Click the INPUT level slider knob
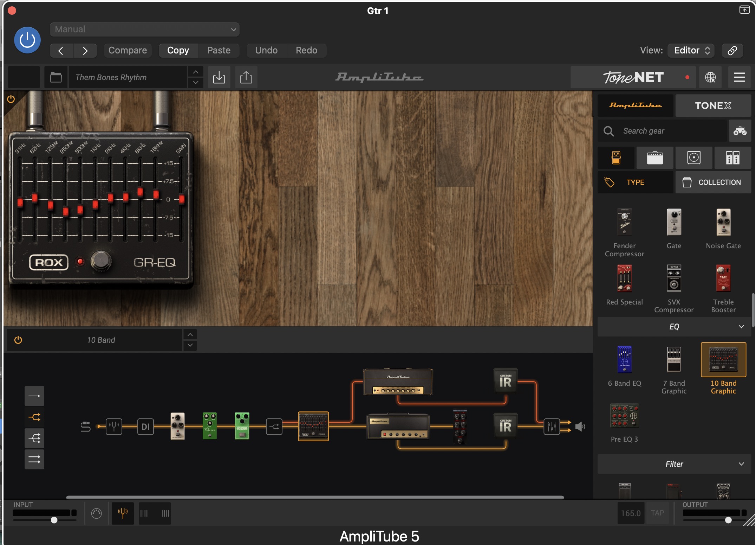Viewport: 756px width, 545px height. (54, 520)
